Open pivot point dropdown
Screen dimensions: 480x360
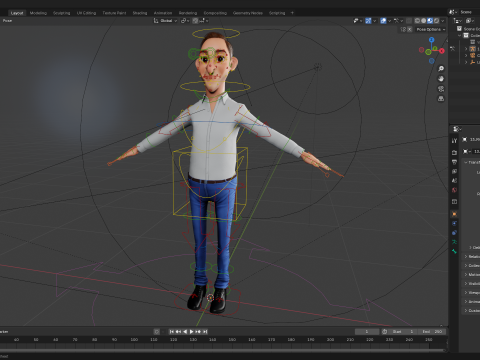click(x=185, y=21)
